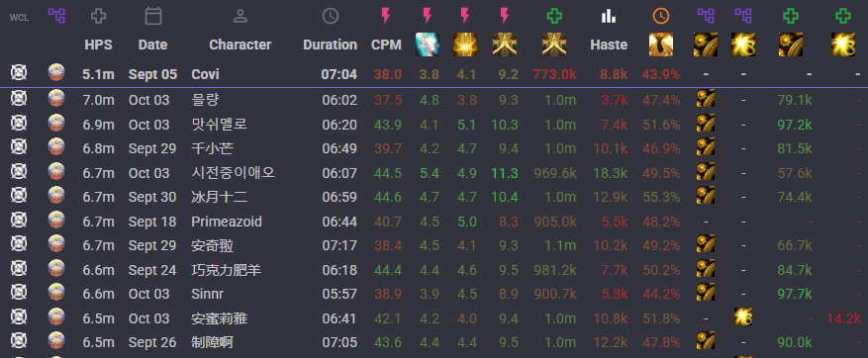Open WCL report icon for Sinnr
Screen dimensions: 868x358
coord(18,293)
